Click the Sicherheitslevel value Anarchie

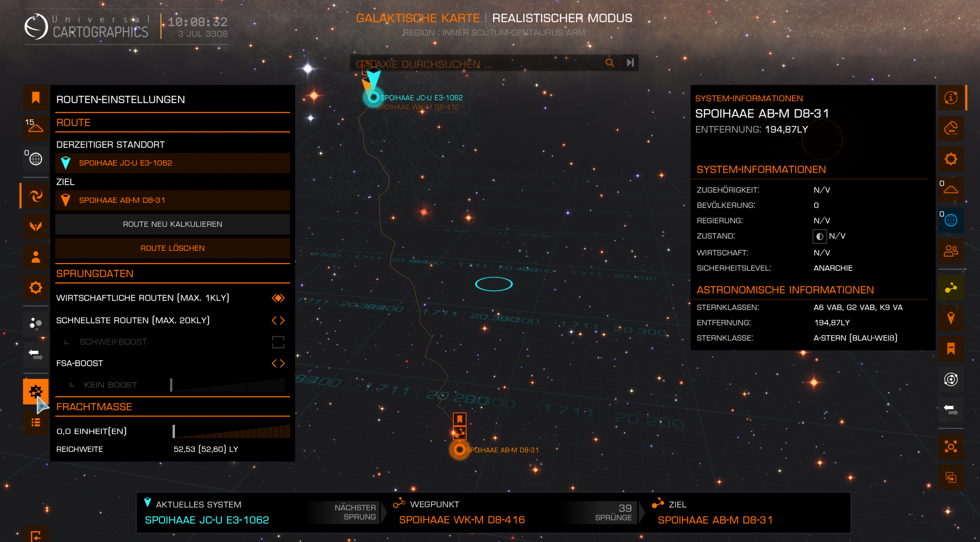click(833, 268)
